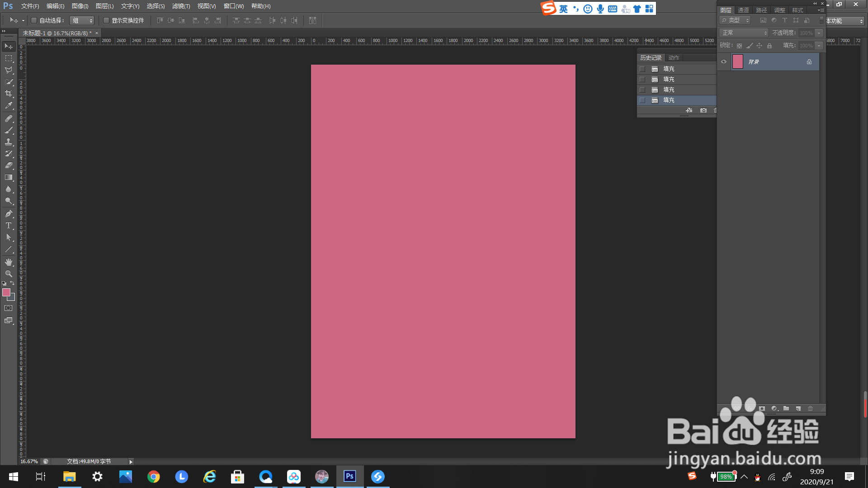Image resolution: width=868 pixels, height=488 pixels.
Task: Switch to the 通道 panel tab
Action: [x=743, y=10]
